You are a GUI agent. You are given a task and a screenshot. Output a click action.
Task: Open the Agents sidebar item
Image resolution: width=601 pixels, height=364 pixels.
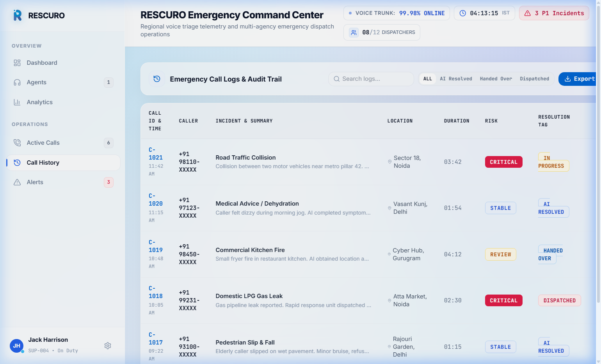click(x=63, y=82)
